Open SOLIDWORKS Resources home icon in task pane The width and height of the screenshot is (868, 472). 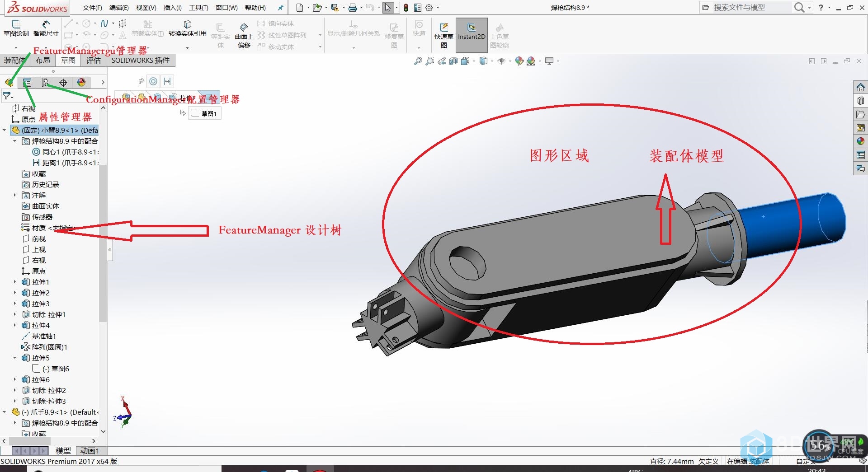(x=861, y=87)
